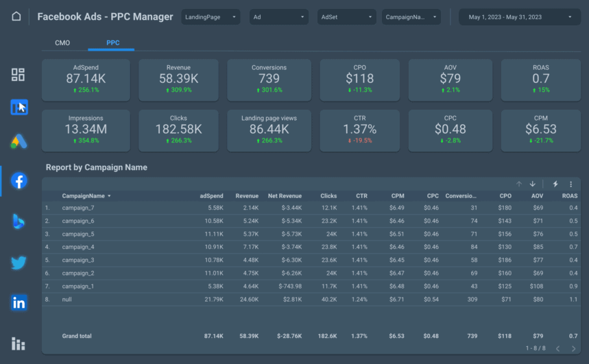Viewport: 589px width, 364px height.
Task: Select the CPM $6.53 scorecard
Action: [541, 130]
